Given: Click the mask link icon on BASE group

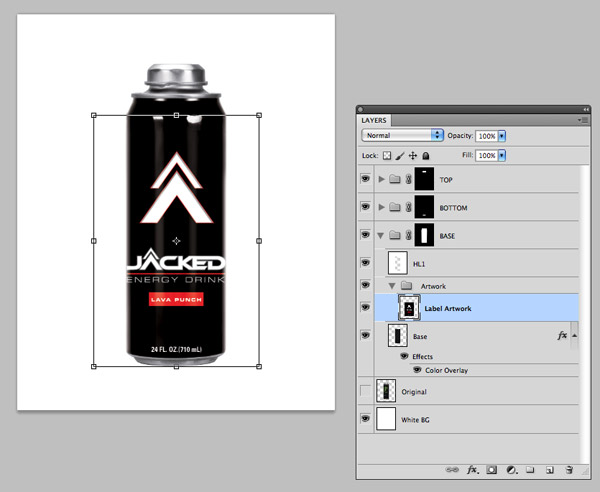Looking at the screenshot, I should pos(408,235).
